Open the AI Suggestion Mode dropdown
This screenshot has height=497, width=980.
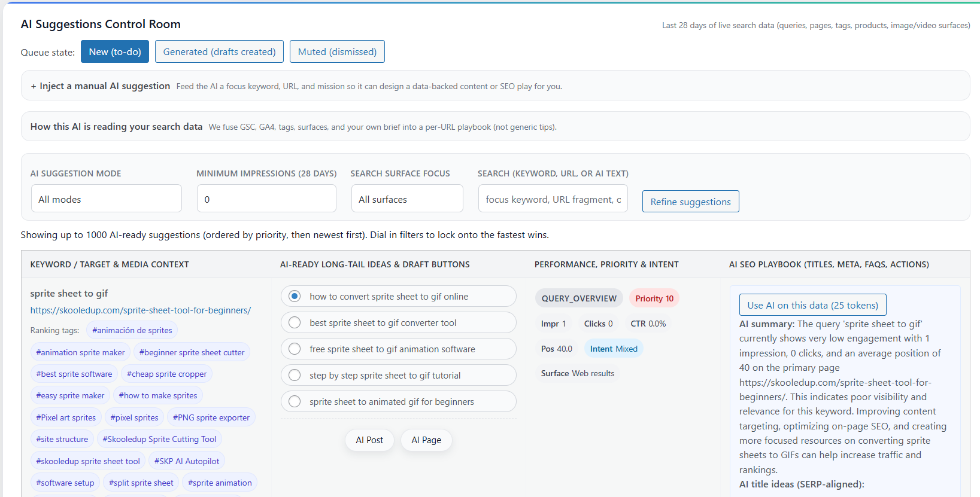[x=106, y=199]
